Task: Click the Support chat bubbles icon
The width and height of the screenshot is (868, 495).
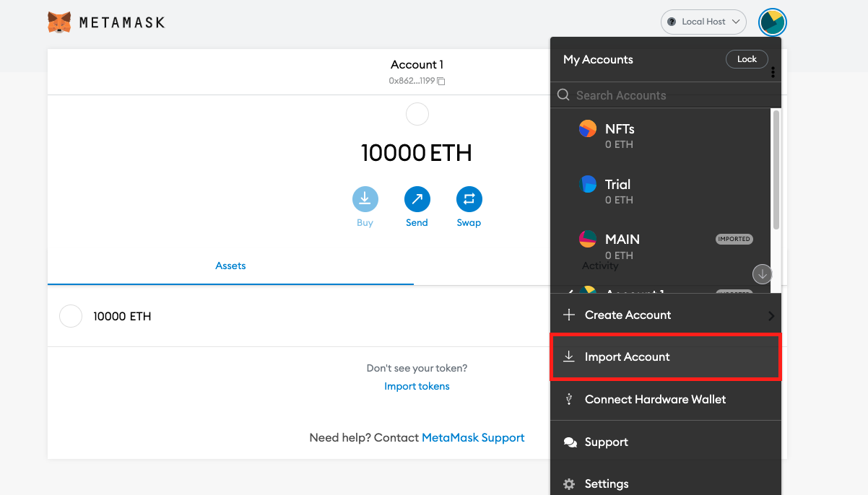Action: pyautogui.click(x=570, y=442)
